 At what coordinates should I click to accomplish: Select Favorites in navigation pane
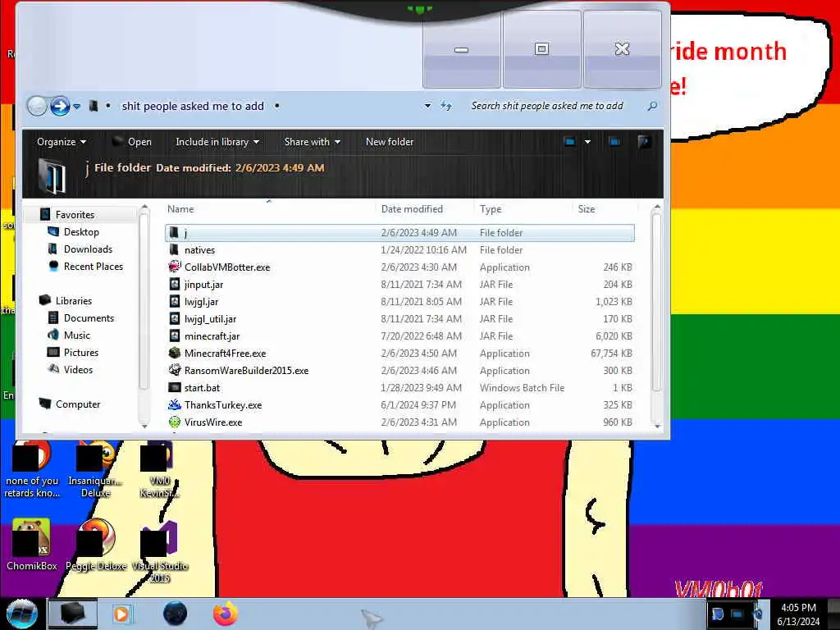75,215
